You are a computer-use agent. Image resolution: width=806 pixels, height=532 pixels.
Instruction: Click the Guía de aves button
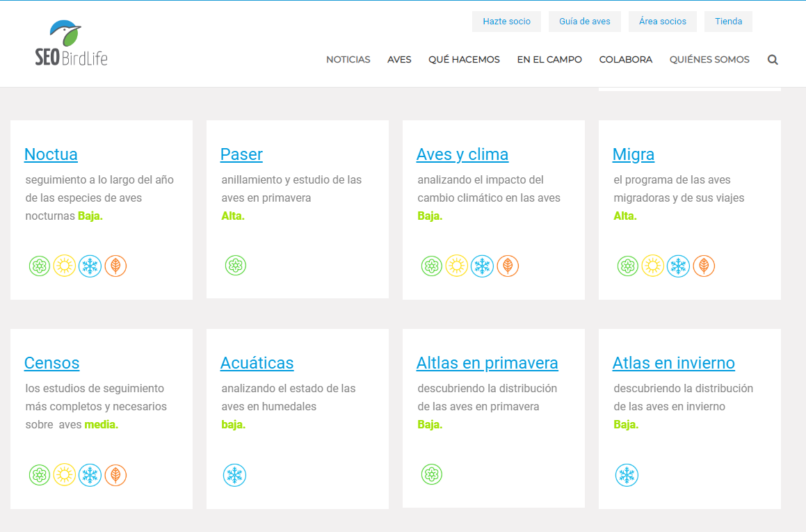coord(585,22)
